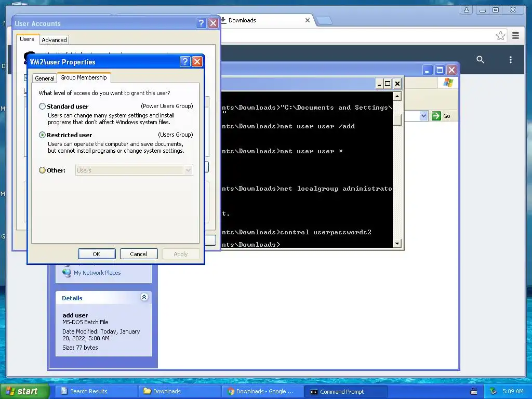The height and width of the screenshot is (399, 532).
Task: Open the downloads page three-dot menu
Action: coord(511,60)
